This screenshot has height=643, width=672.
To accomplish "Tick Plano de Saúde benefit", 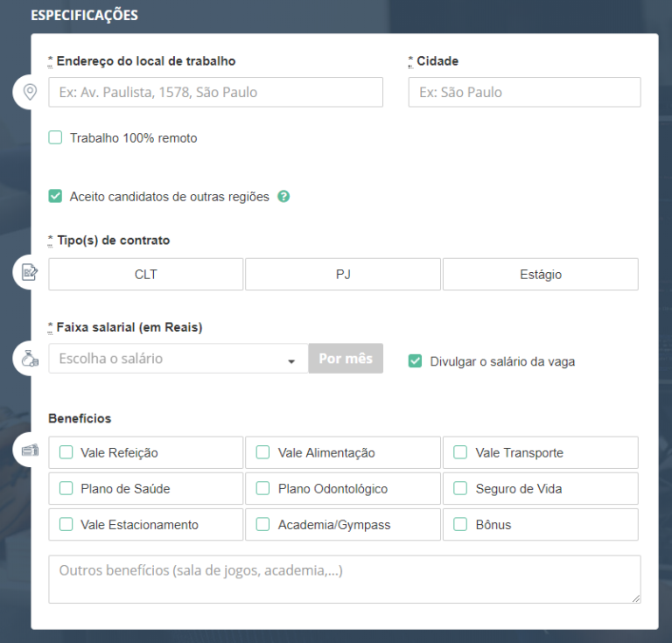I will tap(66, 488).
